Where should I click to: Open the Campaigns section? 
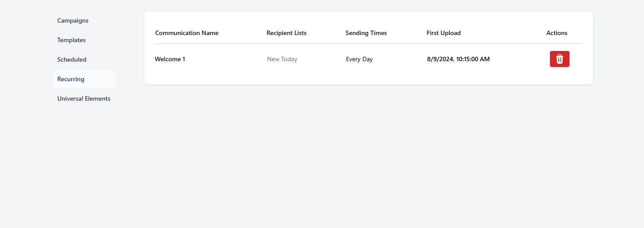(73, 20)
